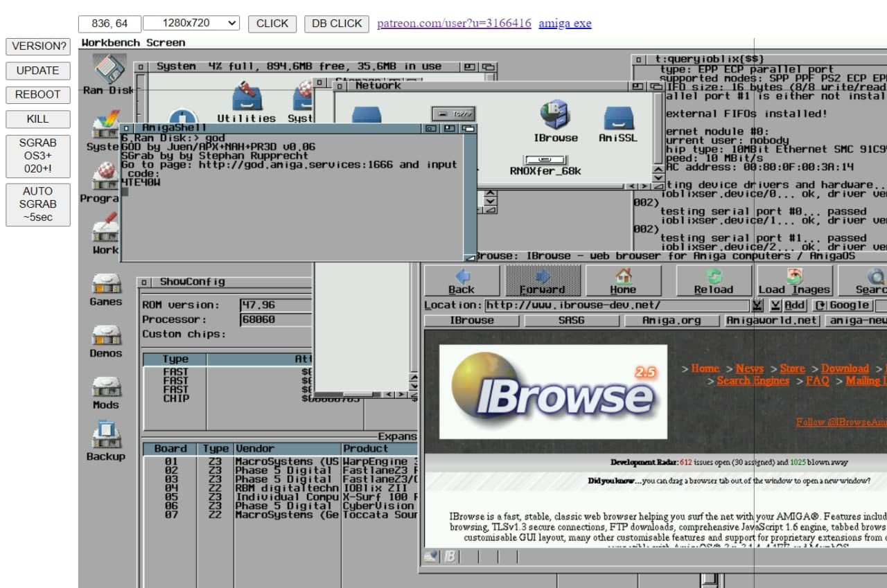Click the AUTO SGRAB ~5sec button
Image resolution: width=887 pixels, height=588 pixels.
[38, 204]
